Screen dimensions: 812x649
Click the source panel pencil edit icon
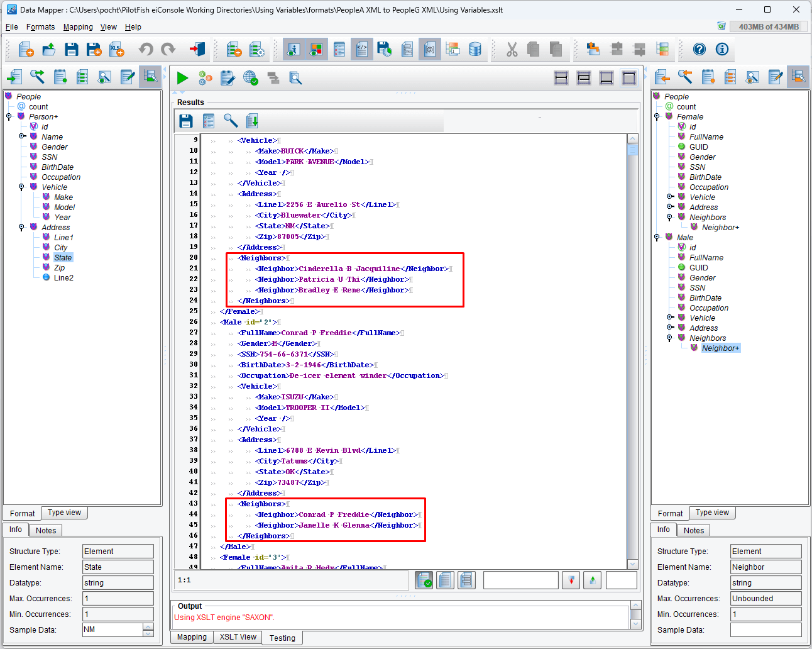tap(128, 77)
